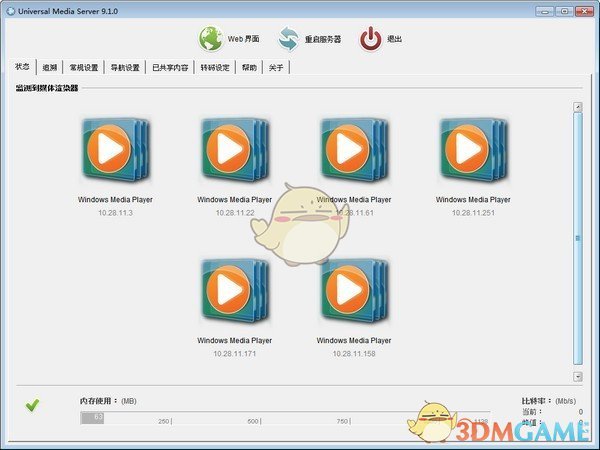Select Windows Media Player icon for 10.28.11.251
The width and height of the screenshot is (600, 450).
point(473,149)
